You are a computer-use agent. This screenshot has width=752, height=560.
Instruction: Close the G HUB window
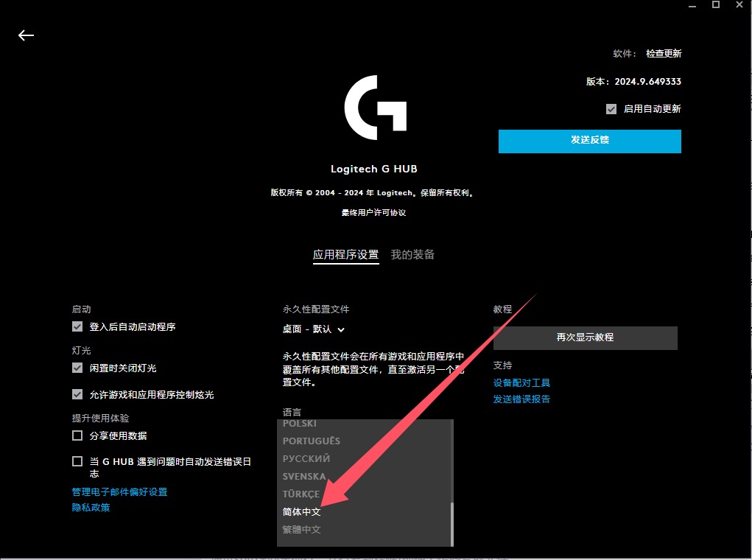tap(739, 5)
